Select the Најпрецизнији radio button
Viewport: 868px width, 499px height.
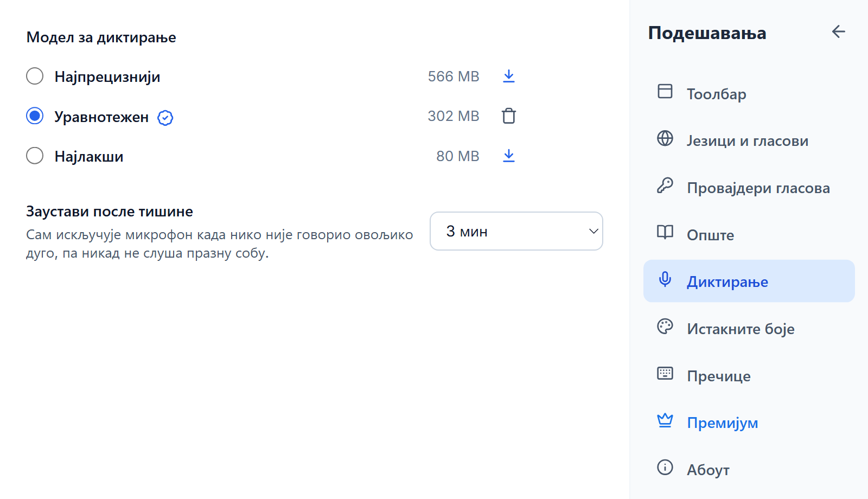pyautogui.click(x=35, y=76)
